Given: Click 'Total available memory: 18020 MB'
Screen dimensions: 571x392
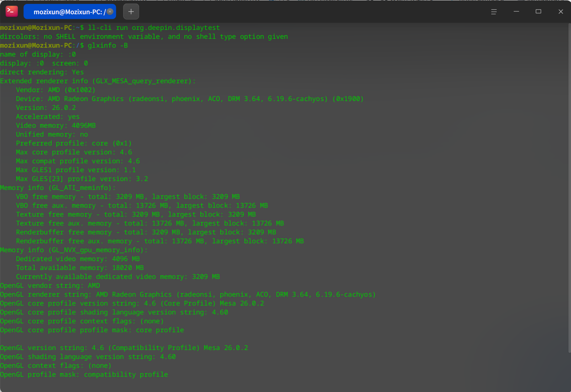Looking at the screenshot, I should pos(80,268).
